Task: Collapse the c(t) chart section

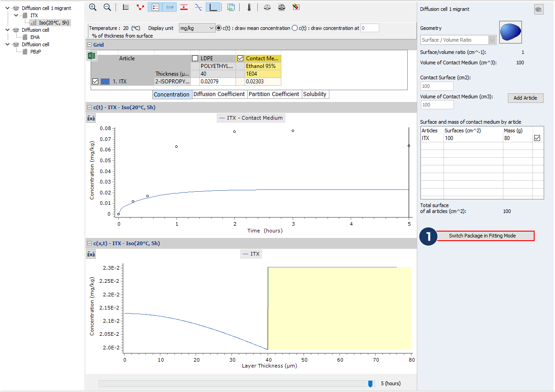Action: coord(89,107)
